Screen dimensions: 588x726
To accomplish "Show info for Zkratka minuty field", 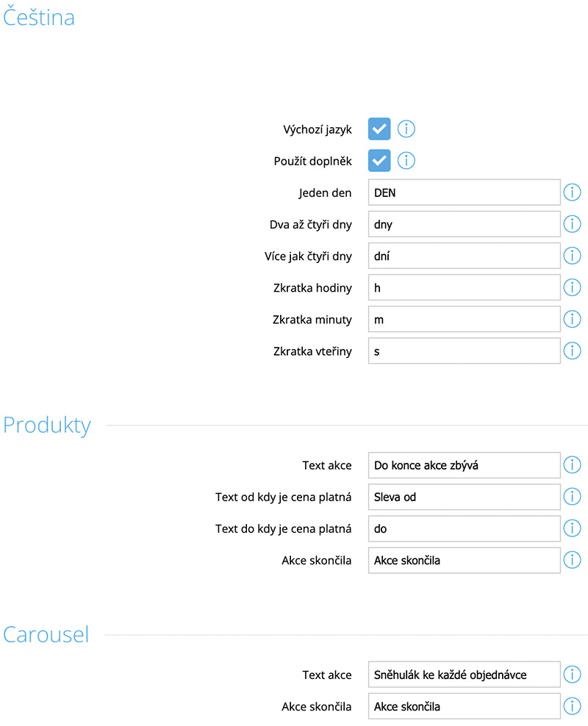I will [x=572, y=319].
